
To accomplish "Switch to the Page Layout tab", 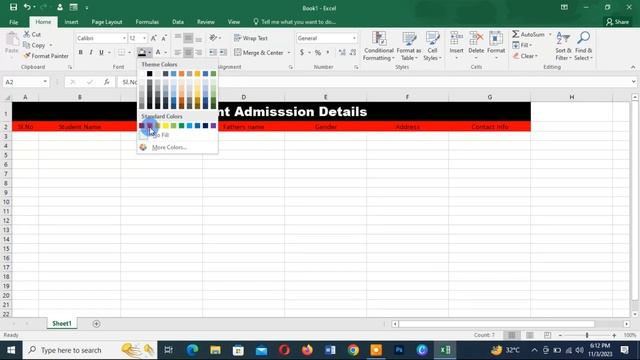I will (x=107, y=22).
